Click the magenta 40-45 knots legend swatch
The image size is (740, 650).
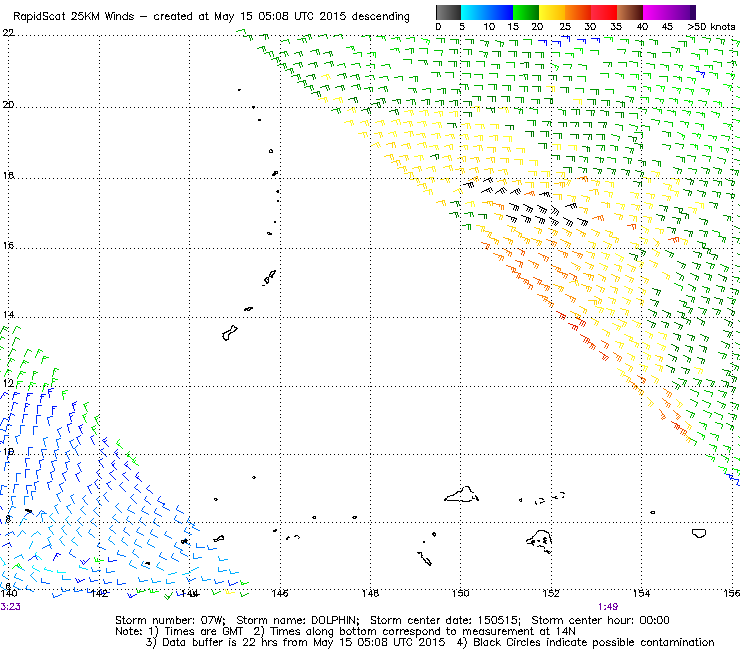[656, 12]
